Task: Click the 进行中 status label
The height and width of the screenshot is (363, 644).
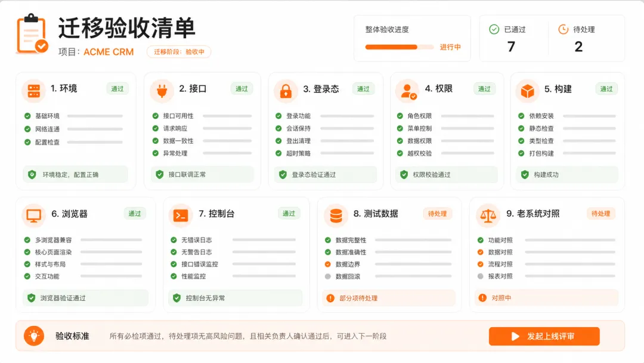Action: pyautogui.click(x=450, y=47)
